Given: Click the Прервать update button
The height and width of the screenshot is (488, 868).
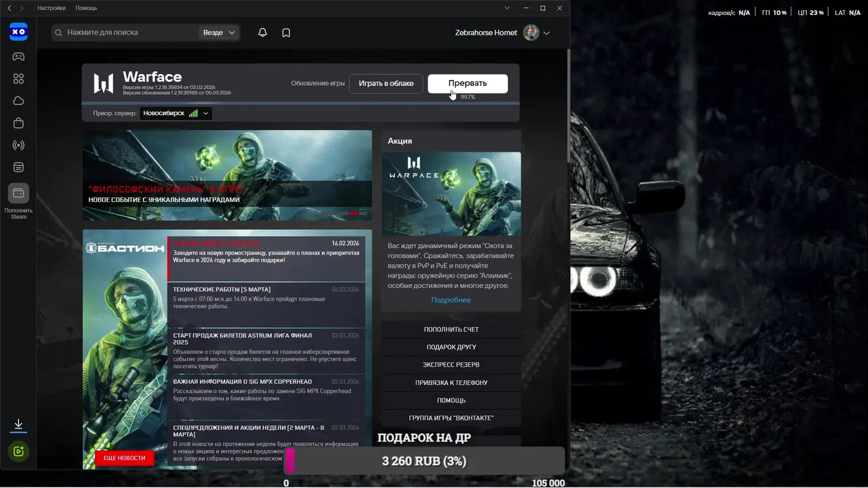Looking at the screenshot, I should (468, 83).
